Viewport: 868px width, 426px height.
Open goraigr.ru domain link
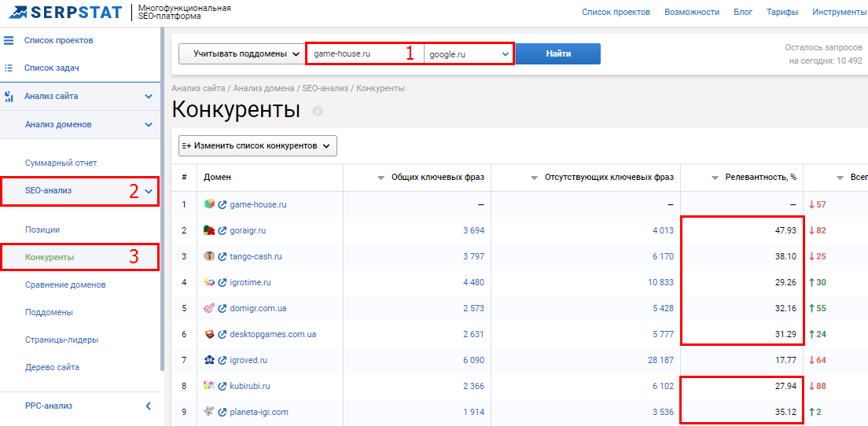248,231
